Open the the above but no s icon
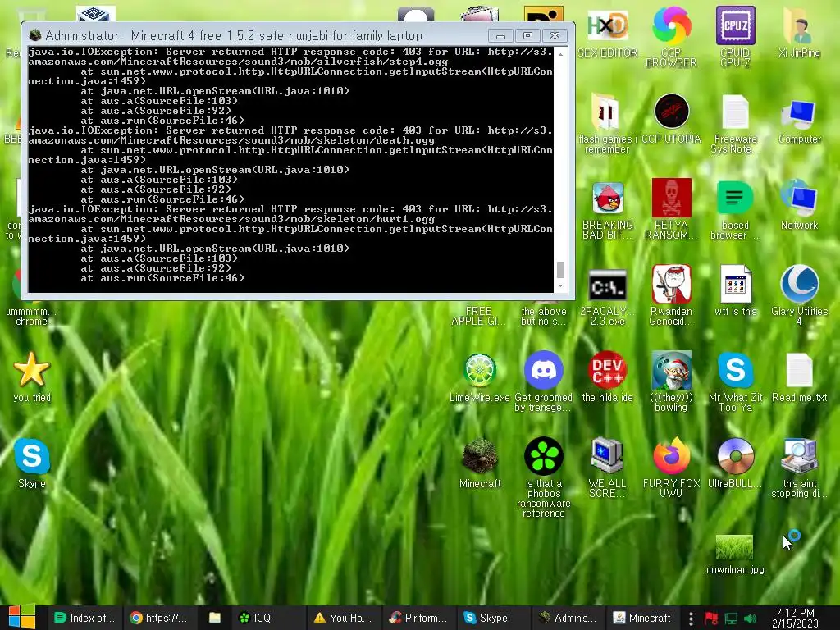The height and width of the screenshot is (630, 840). (543, 316)
